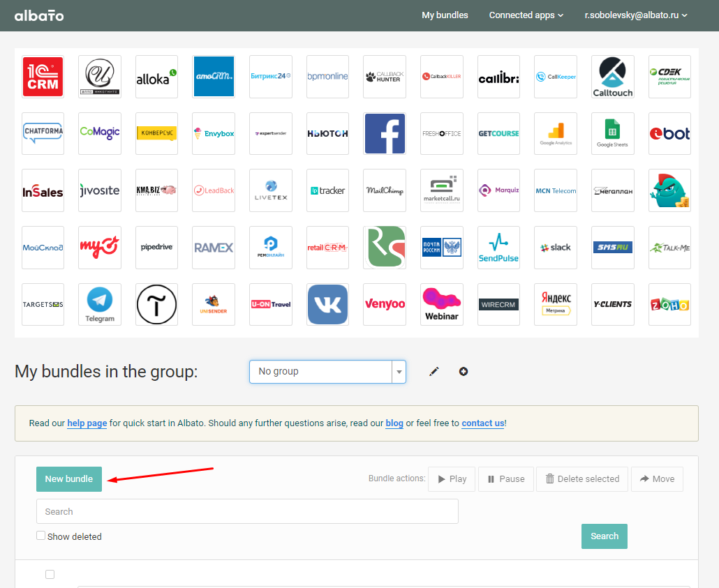This screenshot has height=588, width=719.
Task: Select the Alloka app tile
Action: click(x=157, y=77)
